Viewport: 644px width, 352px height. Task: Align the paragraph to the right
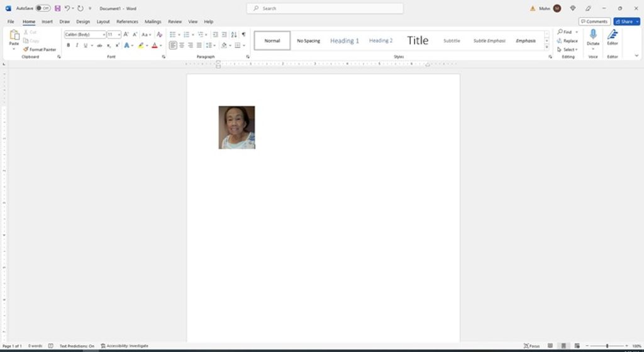click(191, 45)
